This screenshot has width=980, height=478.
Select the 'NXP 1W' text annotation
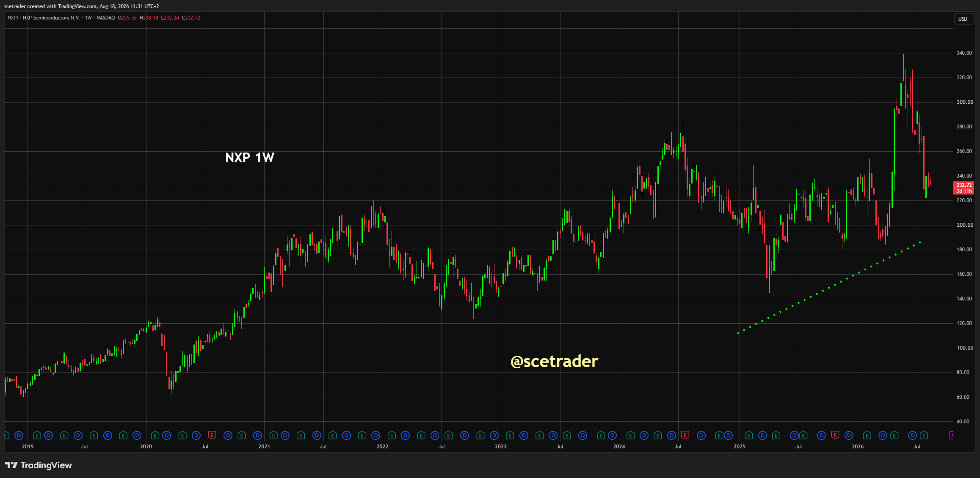(250, 158)
